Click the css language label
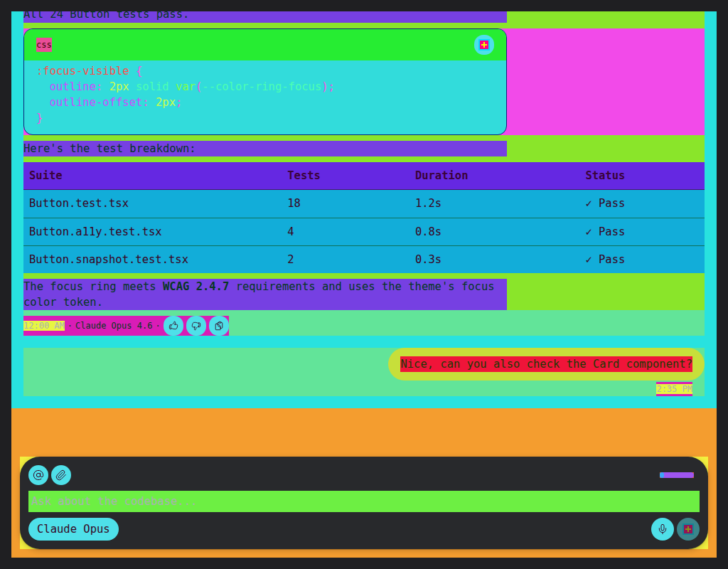Image resolution: width=728 pixels, height=569 pixels. (x=44, y=45)
